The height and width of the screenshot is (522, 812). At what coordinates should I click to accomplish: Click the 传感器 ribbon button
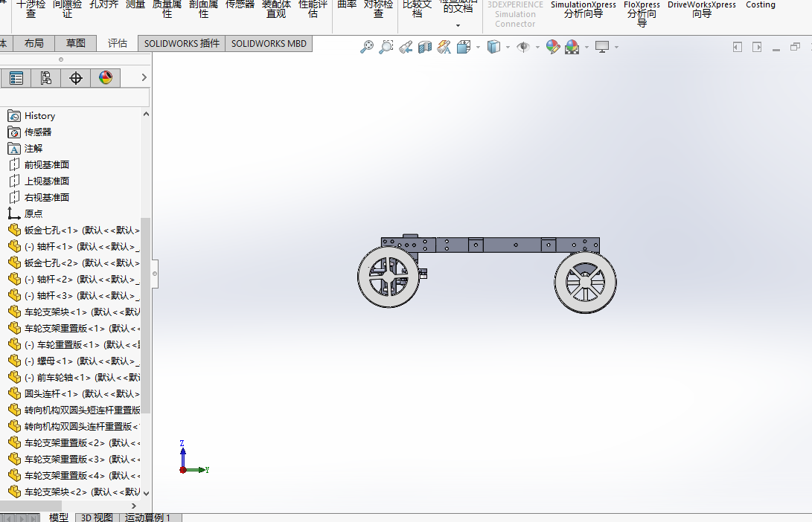[x=240, y=4]
